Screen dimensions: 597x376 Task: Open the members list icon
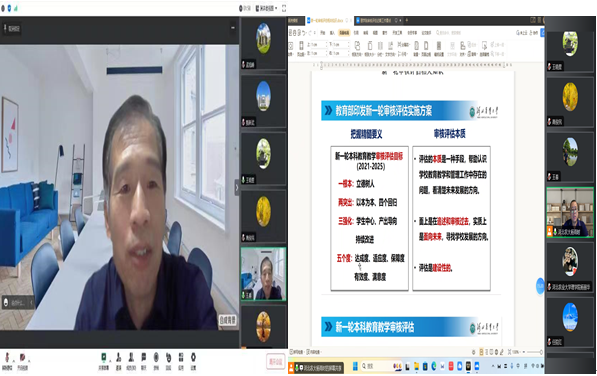[131, 359]
